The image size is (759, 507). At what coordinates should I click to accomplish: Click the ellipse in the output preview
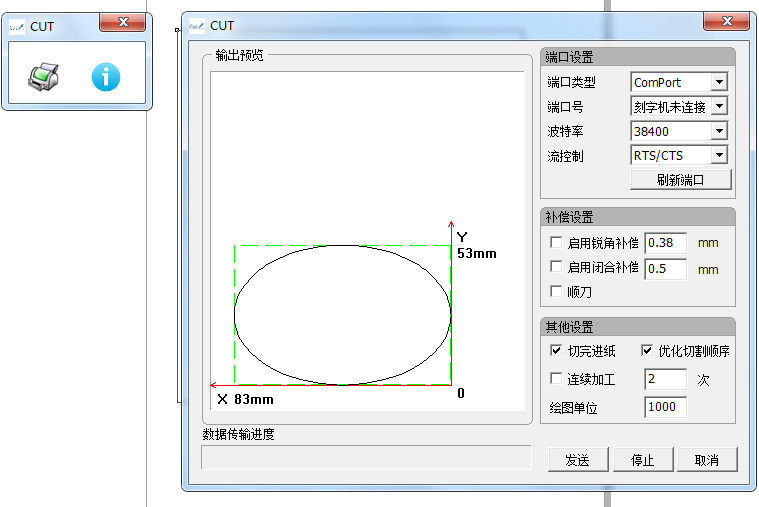[343, 315]
